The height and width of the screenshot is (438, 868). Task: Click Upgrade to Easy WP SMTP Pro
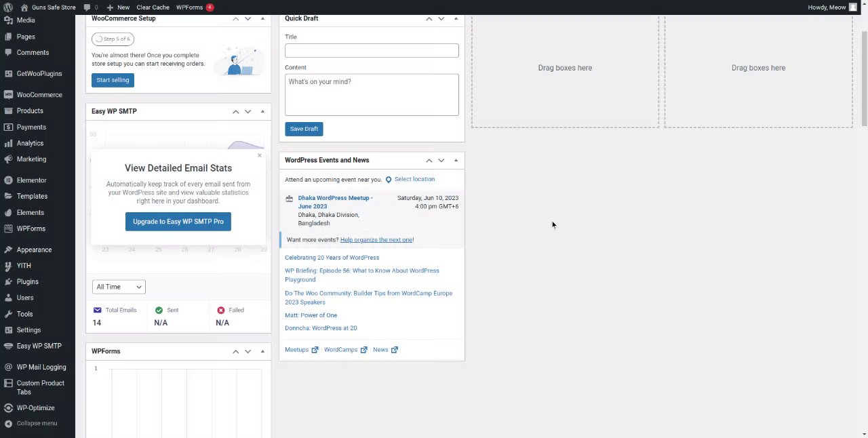click(178, 222)
